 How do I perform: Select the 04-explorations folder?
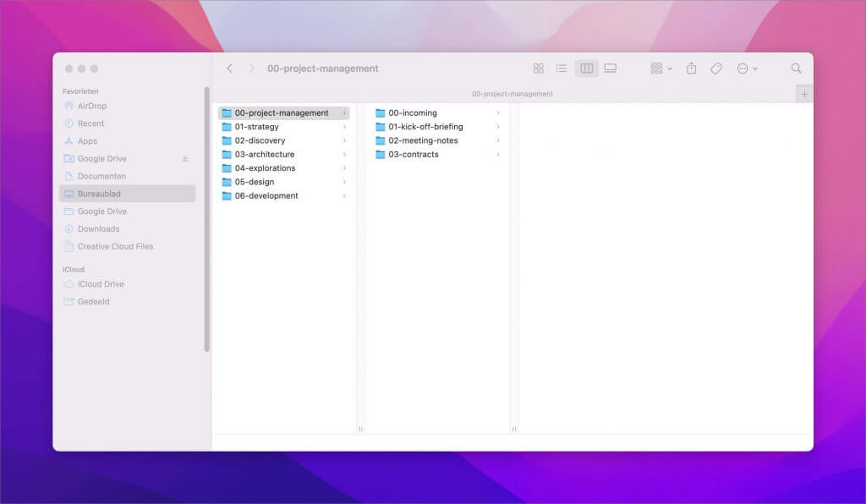[x=284, y=168]
